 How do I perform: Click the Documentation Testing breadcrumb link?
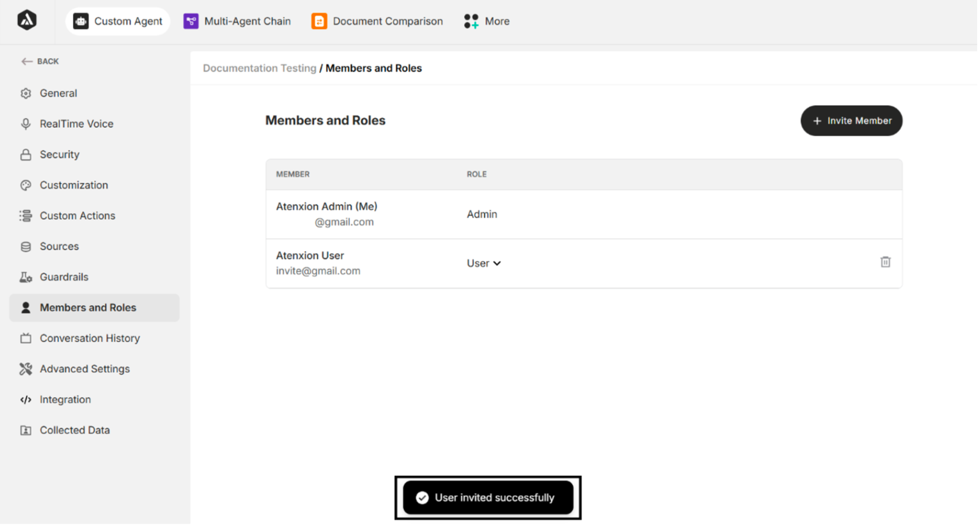pos(260,68)
